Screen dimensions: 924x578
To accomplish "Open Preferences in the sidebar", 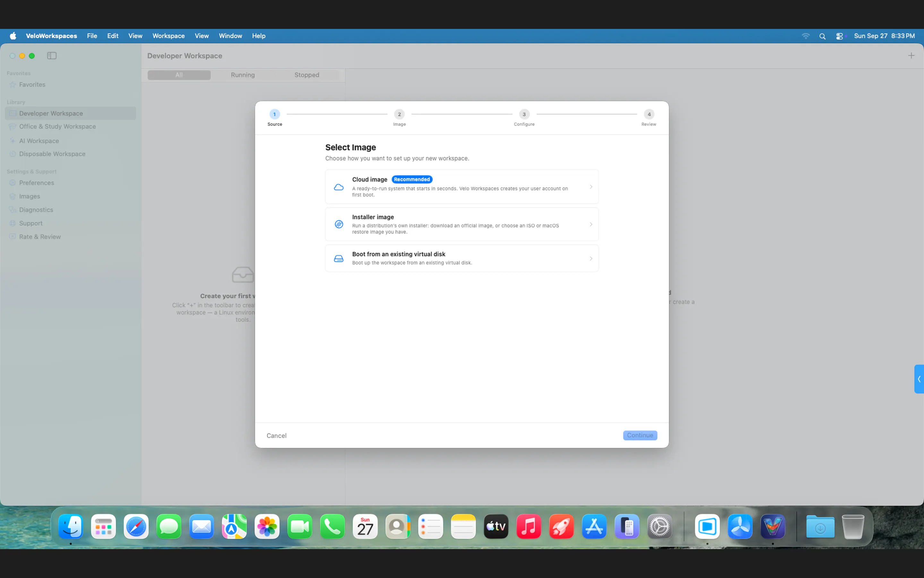I will [x=71, y=183].
